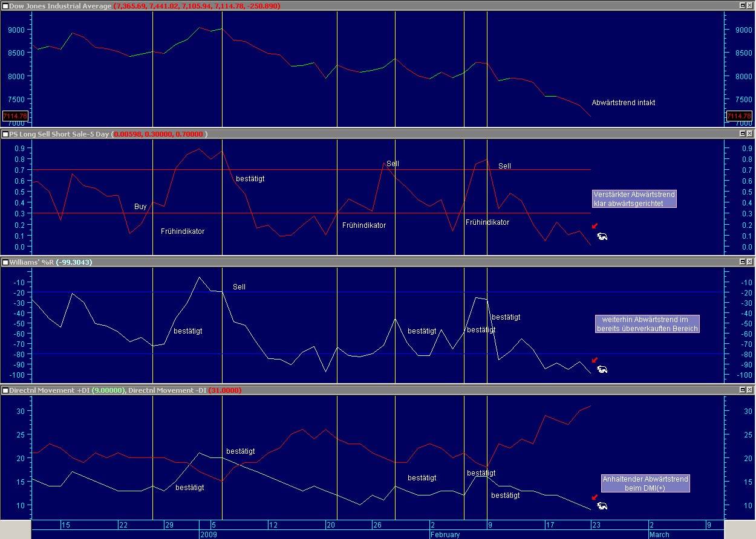Select the Dow Jones Industrial Average title bar

377,5
